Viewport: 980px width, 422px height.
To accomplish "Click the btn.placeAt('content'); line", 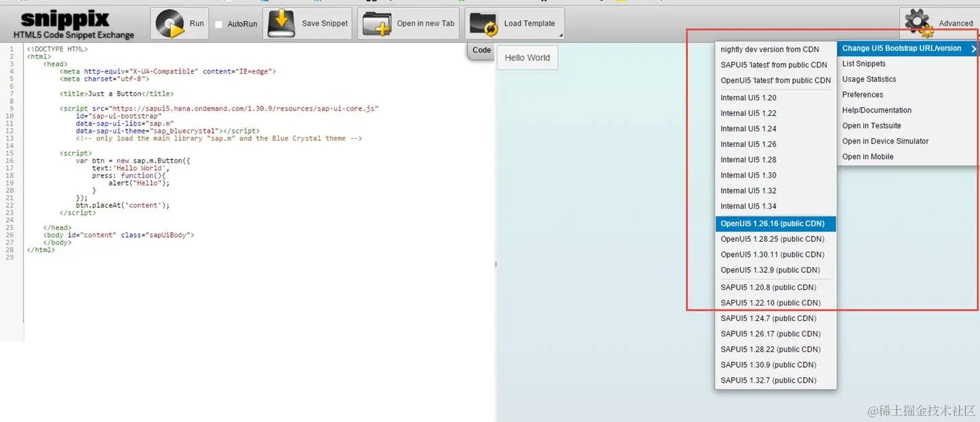I will [x=123, y=205].
